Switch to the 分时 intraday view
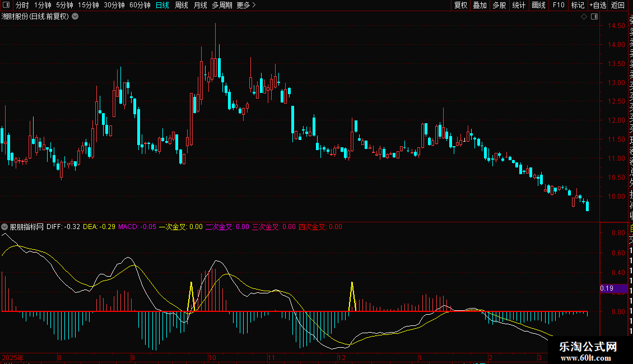Image resolution: width=633 pixels, height=364 pixels. click(x=22, y=5)
